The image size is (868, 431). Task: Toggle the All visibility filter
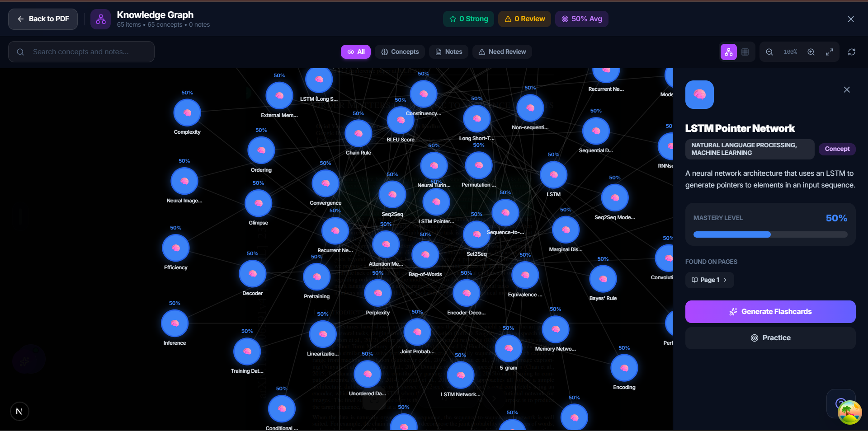click(x=356, y=52)
